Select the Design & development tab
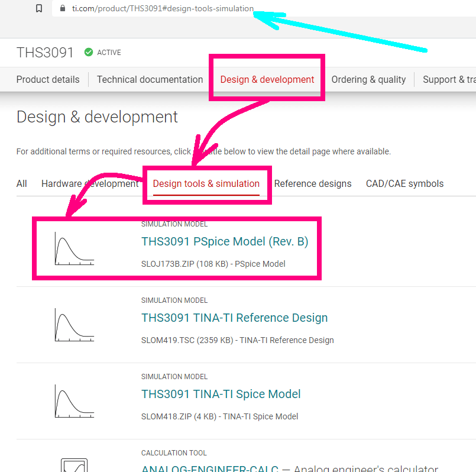 [267, 80]
